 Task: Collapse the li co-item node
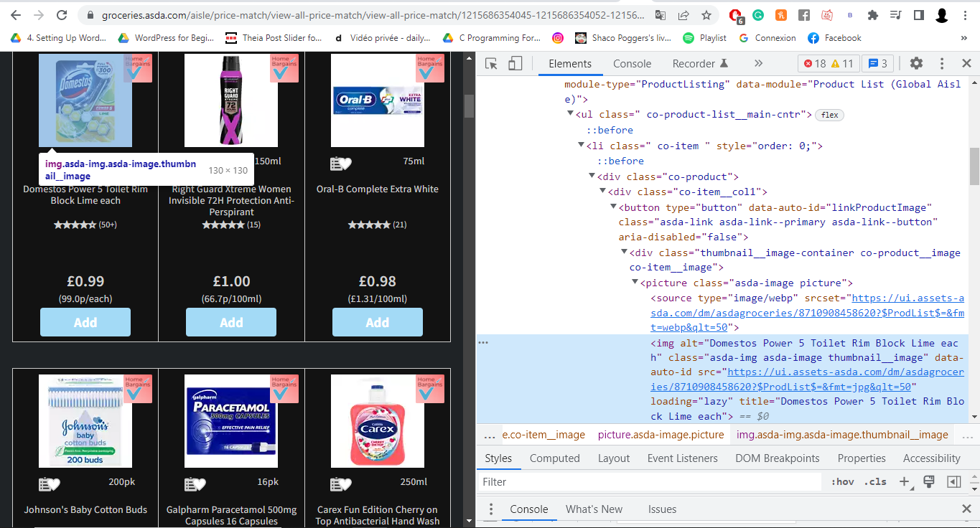[581, 146]
